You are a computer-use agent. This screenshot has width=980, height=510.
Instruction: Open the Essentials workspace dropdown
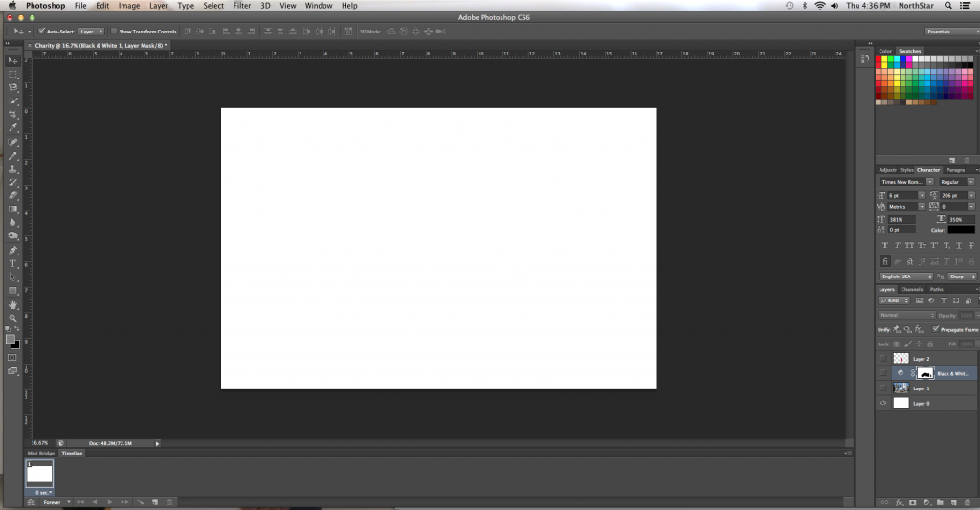[952, 32]
